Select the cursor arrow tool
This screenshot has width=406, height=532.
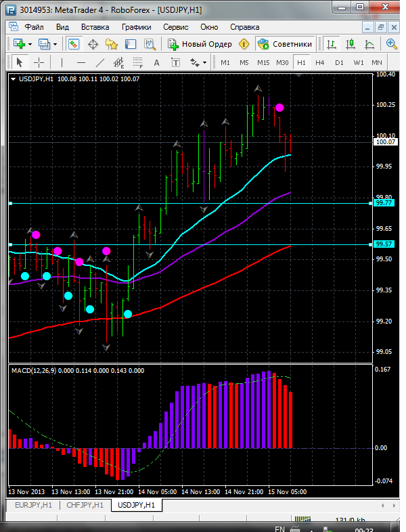point(20,62)
